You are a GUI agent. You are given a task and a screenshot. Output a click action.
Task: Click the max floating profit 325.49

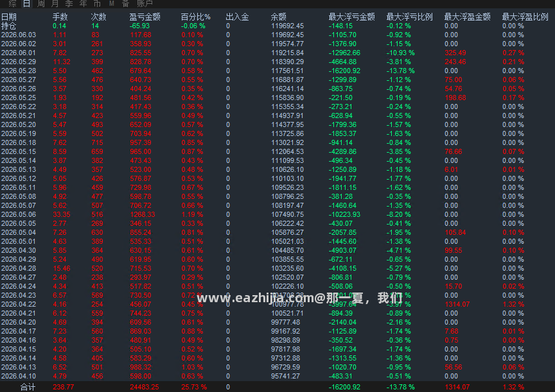click(x=455, y=53)
